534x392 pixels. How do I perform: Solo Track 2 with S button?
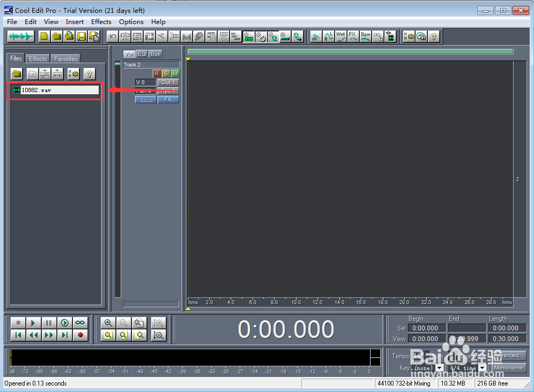coord(166,73)
